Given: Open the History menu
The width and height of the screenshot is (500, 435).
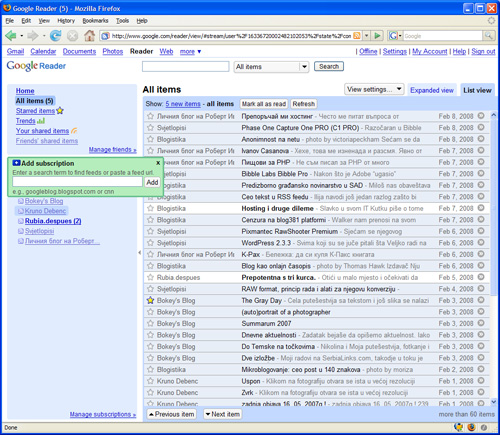Looking at the screenshot, I should coord(66,21).
